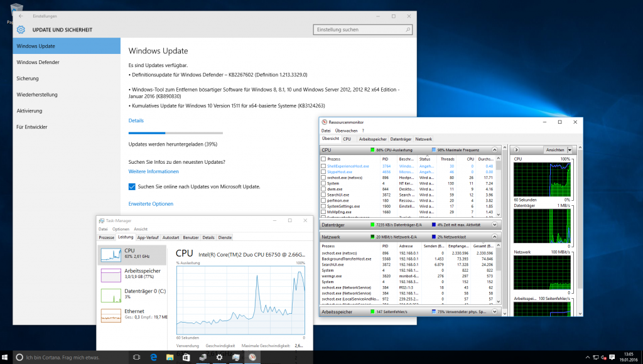
Task: Click the settings gear icon beside Update und Sicherheit
Action: [21, 29]
